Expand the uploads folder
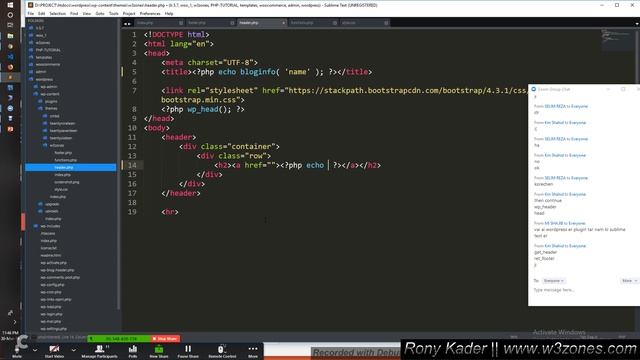Screen dimensions: 640x360 (x=49, y=211)
